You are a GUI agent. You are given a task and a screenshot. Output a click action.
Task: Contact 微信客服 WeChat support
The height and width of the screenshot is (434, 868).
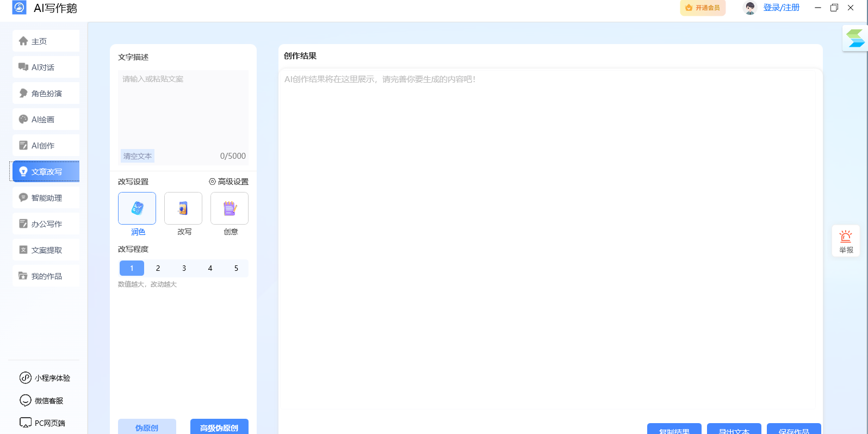click(x=41, y=400)
